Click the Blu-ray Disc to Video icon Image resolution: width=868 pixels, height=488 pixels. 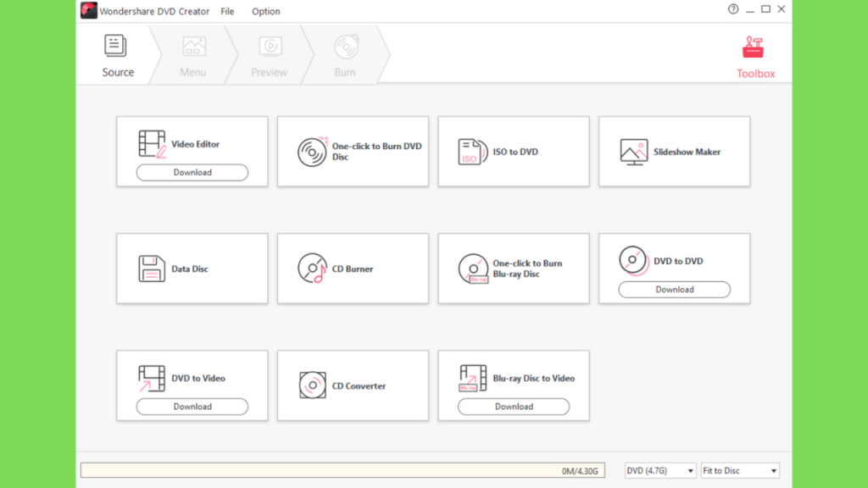pyautogui.click(x=473, y=379)
